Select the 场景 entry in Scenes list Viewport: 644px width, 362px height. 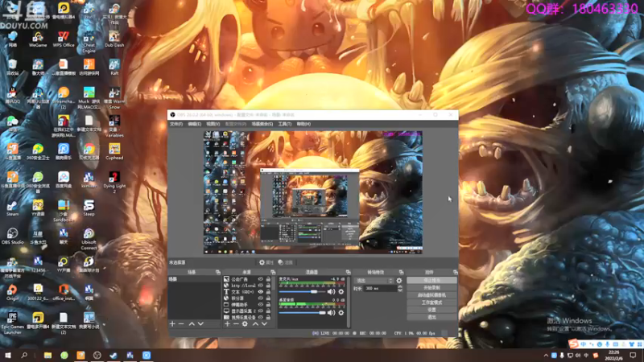[194, 279]
